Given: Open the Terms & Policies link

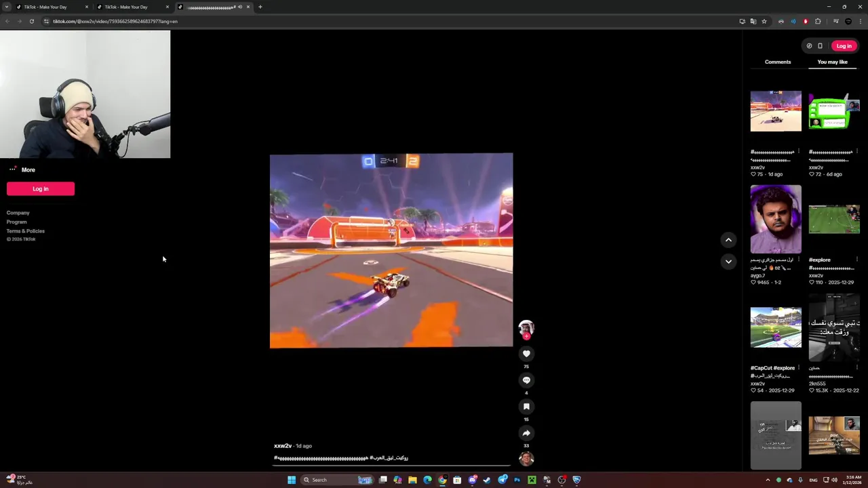Looking at the screenshot, I should [26, 231].
